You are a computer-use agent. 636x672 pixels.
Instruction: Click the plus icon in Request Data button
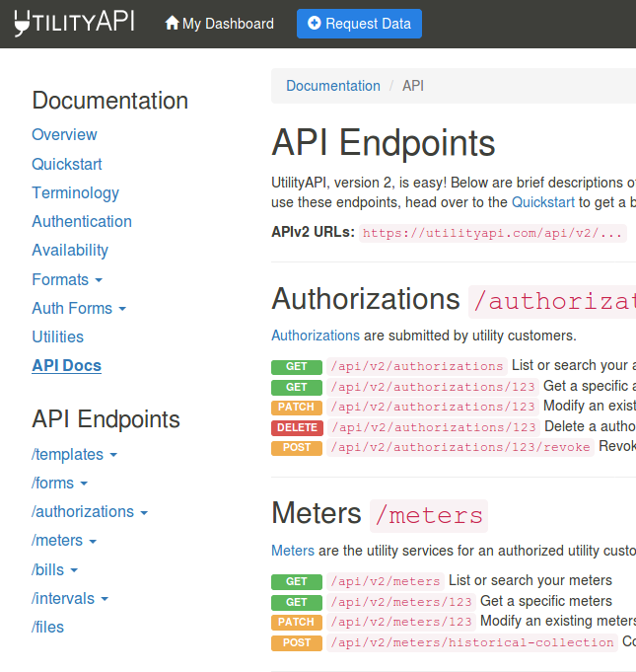314,23
